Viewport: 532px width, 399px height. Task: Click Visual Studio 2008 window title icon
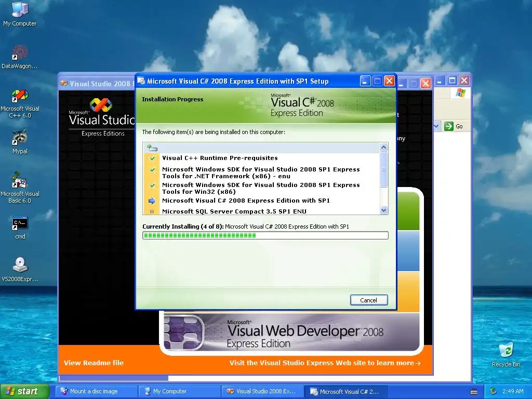[x=64, y=83]
